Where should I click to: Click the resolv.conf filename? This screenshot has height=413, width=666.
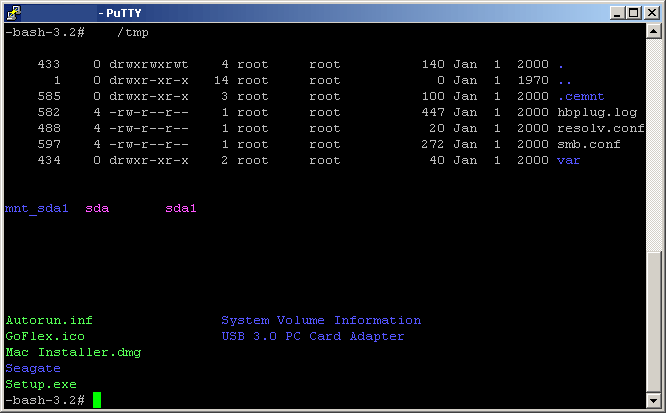601,128
